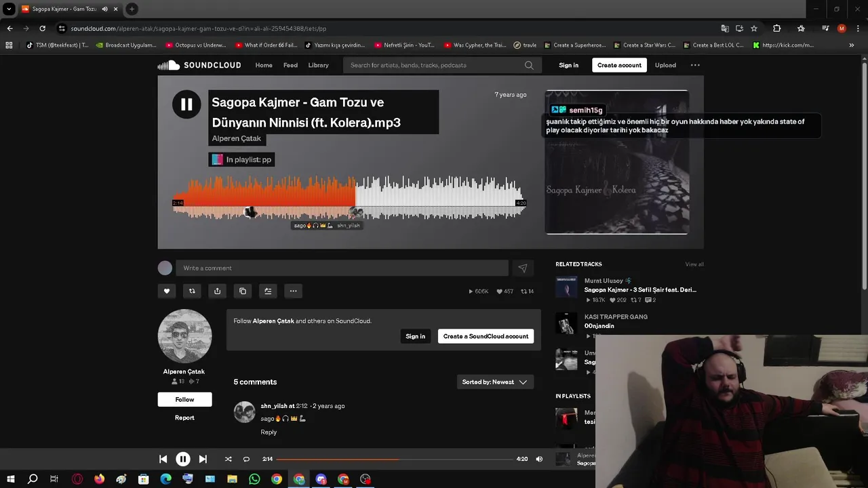Pause playback from the bottom player bar
Image resolution: width=868 pixels, height=488 pixels.
point(183,459)
